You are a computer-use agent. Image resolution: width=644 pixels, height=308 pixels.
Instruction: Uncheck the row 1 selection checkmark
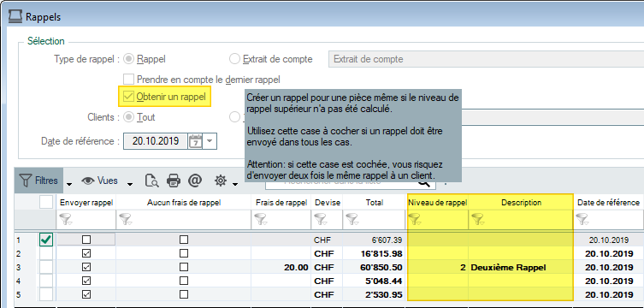46,240
